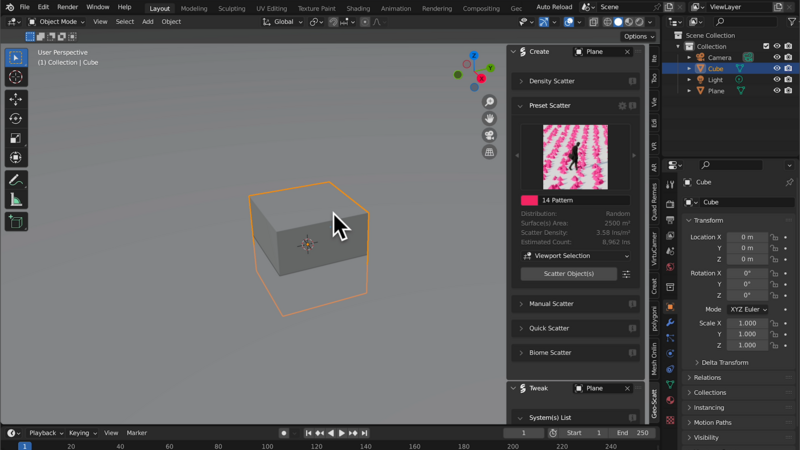Switch to the Modeling workspace tab

pyautogui.click(x=194, y=8)
